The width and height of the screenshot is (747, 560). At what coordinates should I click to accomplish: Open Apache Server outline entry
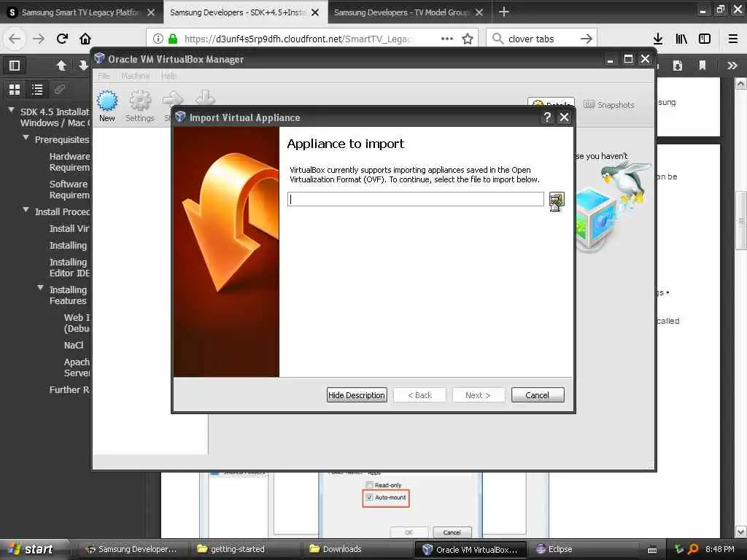77,367
